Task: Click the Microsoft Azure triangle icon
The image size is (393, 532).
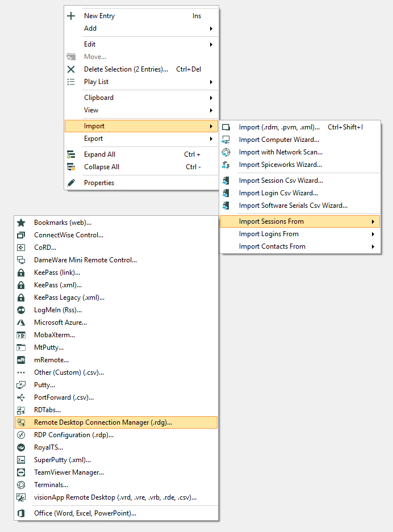Action: click(21, 322)
